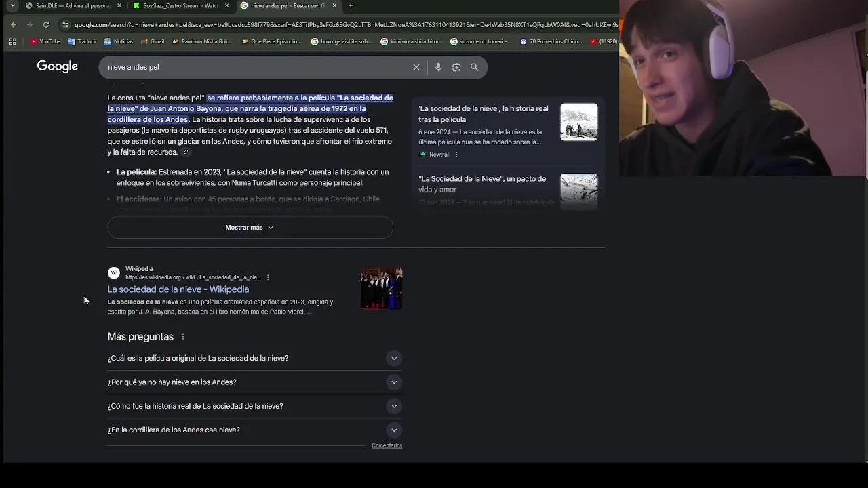Click the 'Más preguntas' heading

click(140, 337)
